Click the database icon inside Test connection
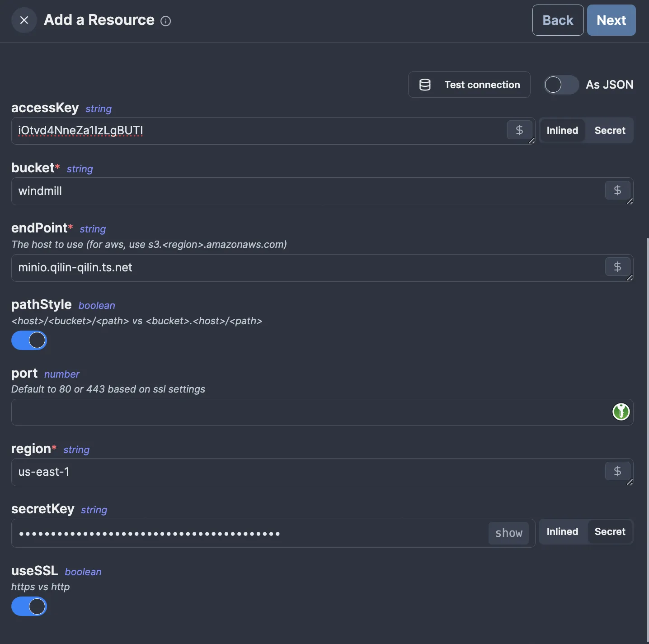Image resolution: width=649 pixels, height=644 pixels. (425, 85)
